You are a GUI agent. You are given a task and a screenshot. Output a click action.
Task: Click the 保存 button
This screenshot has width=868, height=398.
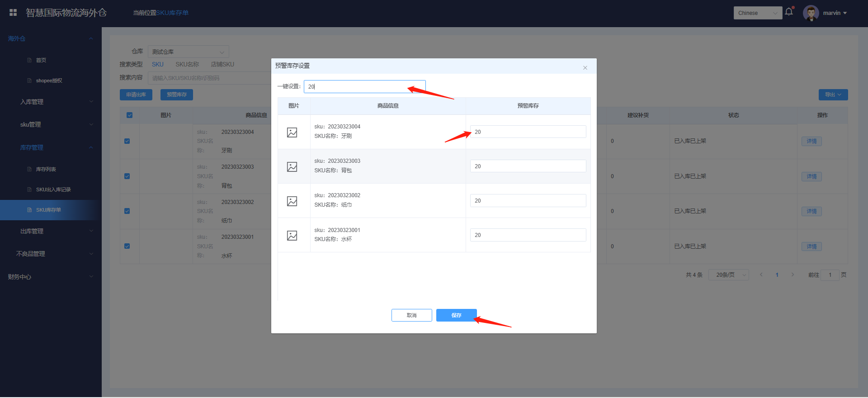(456, 315)
